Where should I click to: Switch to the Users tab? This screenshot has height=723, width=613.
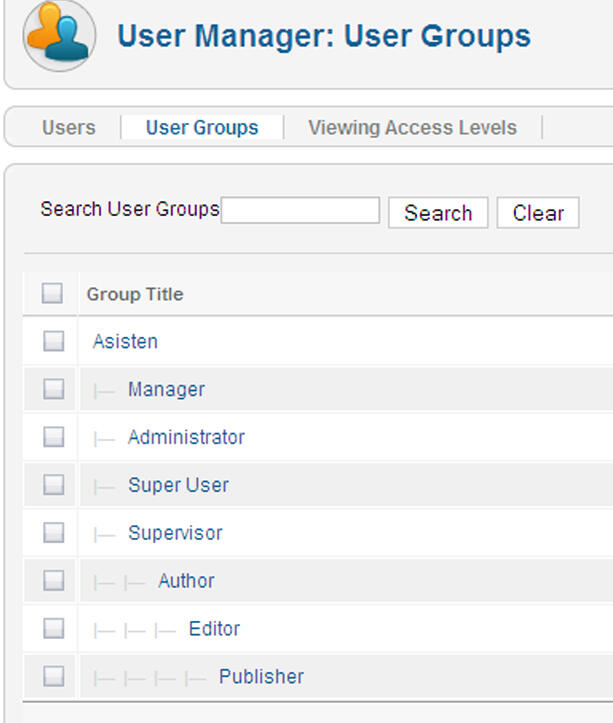pos(69,128)
